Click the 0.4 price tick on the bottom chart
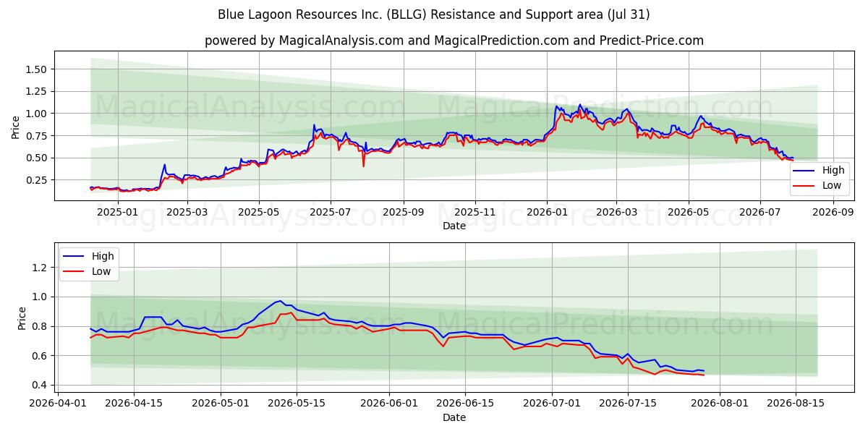 pyautogui.click(x=41, y=386)
